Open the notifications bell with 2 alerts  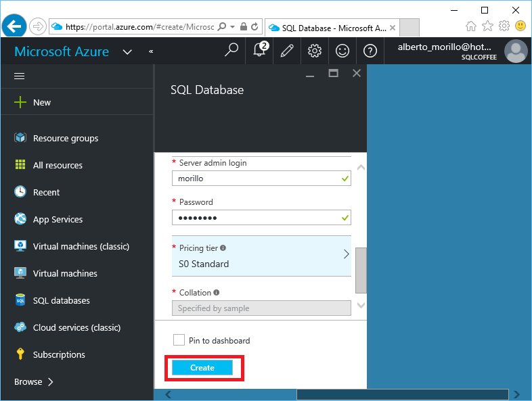(x=259, y=51)
